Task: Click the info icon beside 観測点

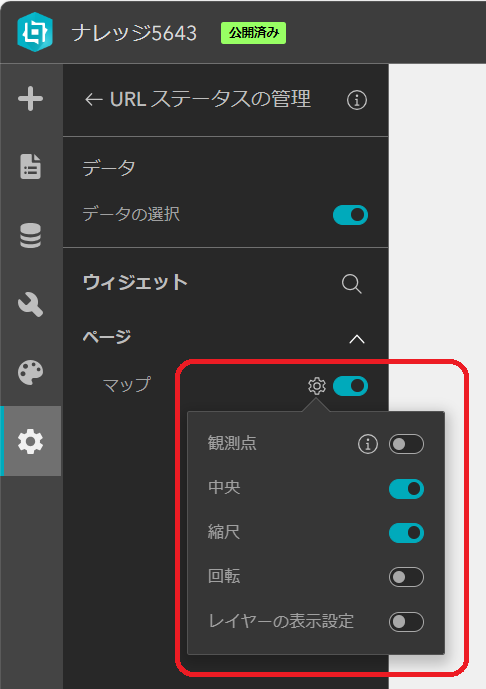Action: (368, 444)
